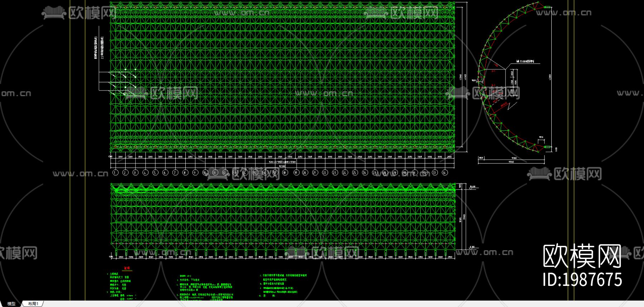Switch to the 模型 tab
Viewport: 644px width, 307px height.
pyautogui.click(x=11, y=304)
